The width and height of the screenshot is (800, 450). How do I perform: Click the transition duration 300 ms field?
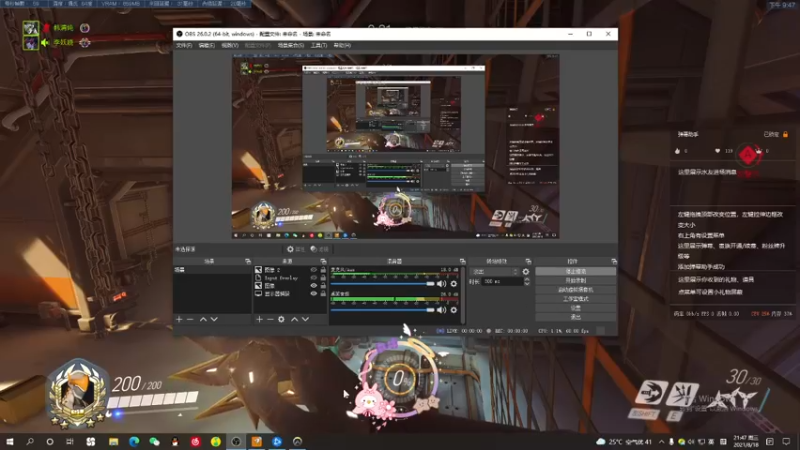tap(503, 282)
